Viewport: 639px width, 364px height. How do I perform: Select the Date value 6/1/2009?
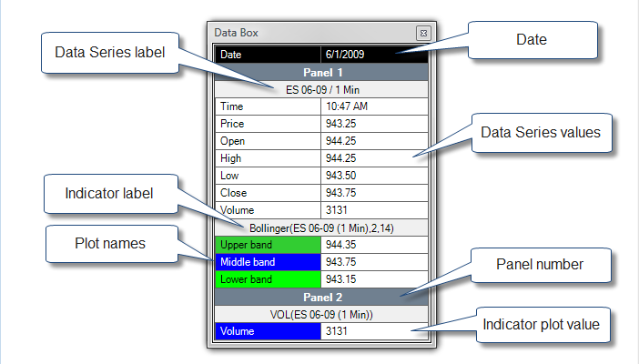(x=375, y=55)
